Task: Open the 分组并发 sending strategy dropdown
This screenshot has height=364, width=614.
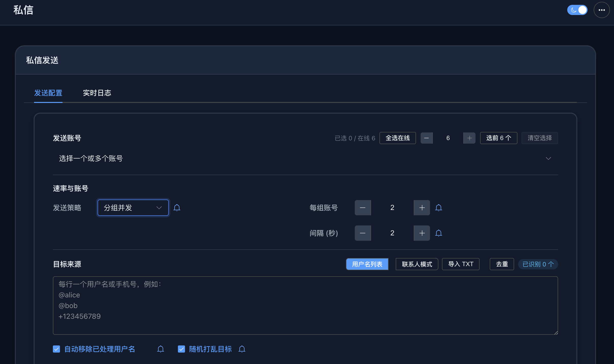Action: [133, 208]
